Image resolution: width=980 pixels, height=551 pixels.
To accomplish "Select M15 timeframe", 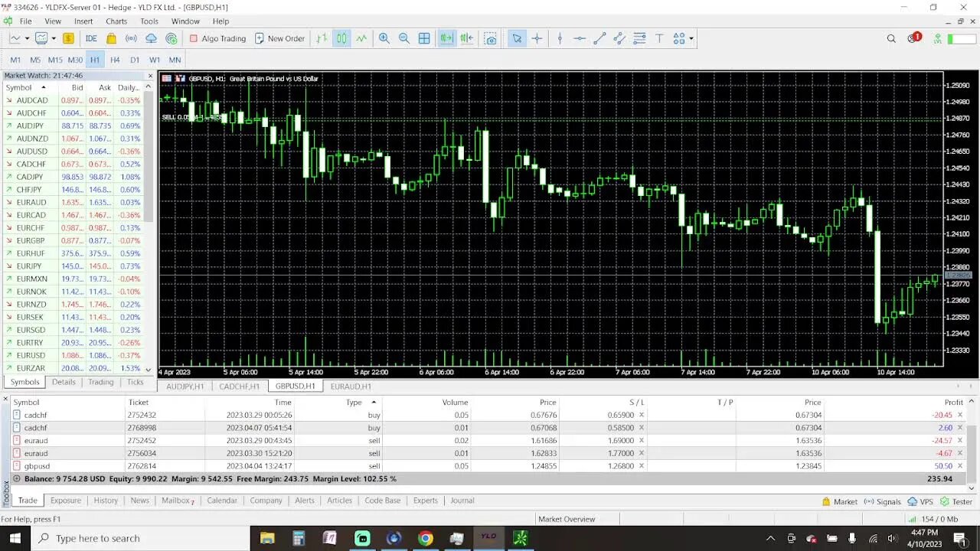I will point(55,60).
